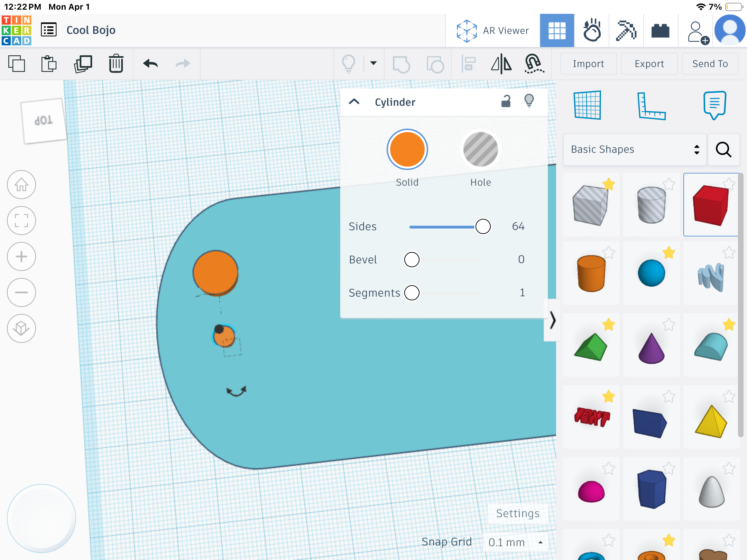747x560 pixels.
Task: Collapse the Cylinder inspector panel
Action: pos(354,102)
